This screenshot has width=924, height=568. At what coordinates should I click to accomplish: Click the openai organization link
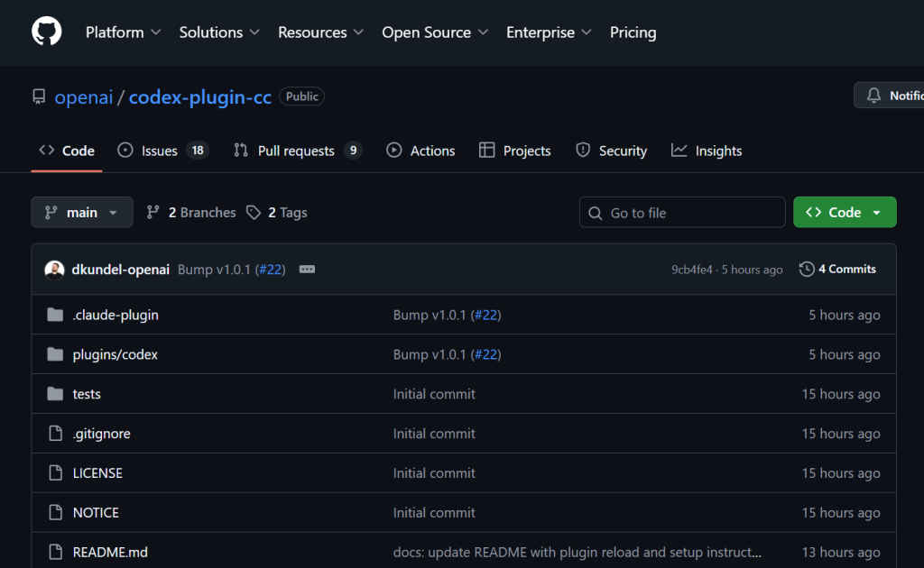pos(84,97)
